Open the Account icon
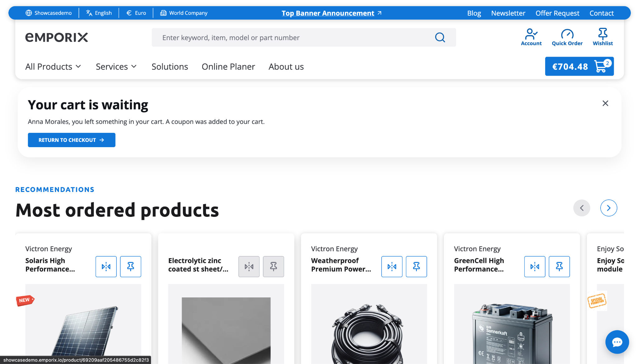 click(531, 37)
